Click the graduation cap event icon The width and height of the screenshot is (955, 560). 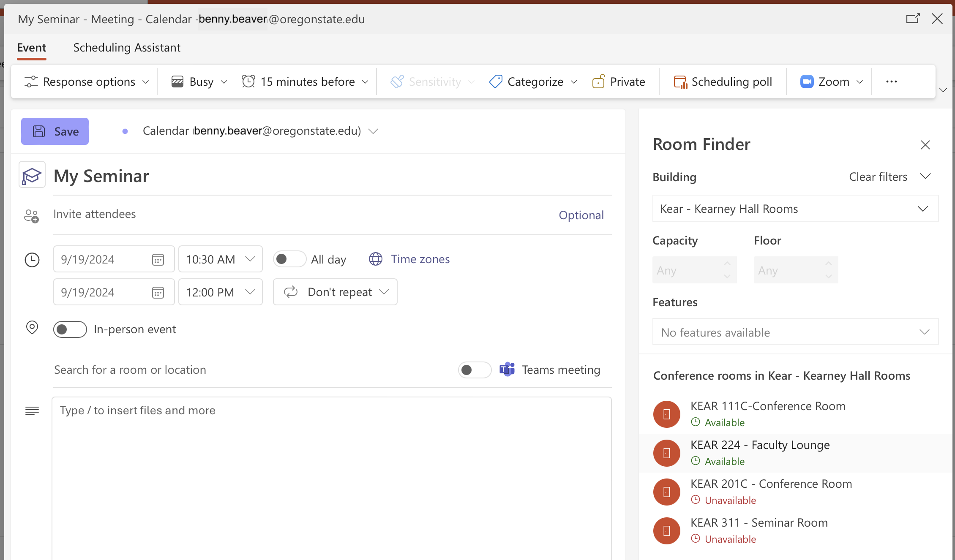click(x=32, y=175)
